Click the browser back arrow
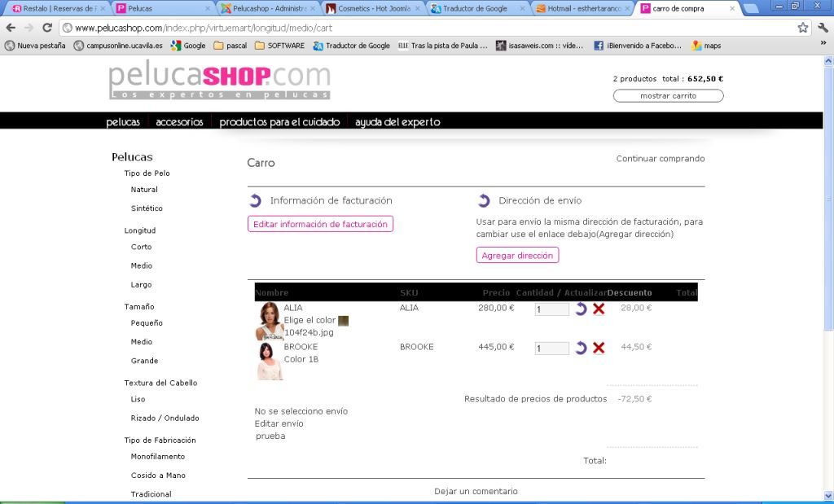This screenshot has width=834, height=504. click(x=11, y=28)
